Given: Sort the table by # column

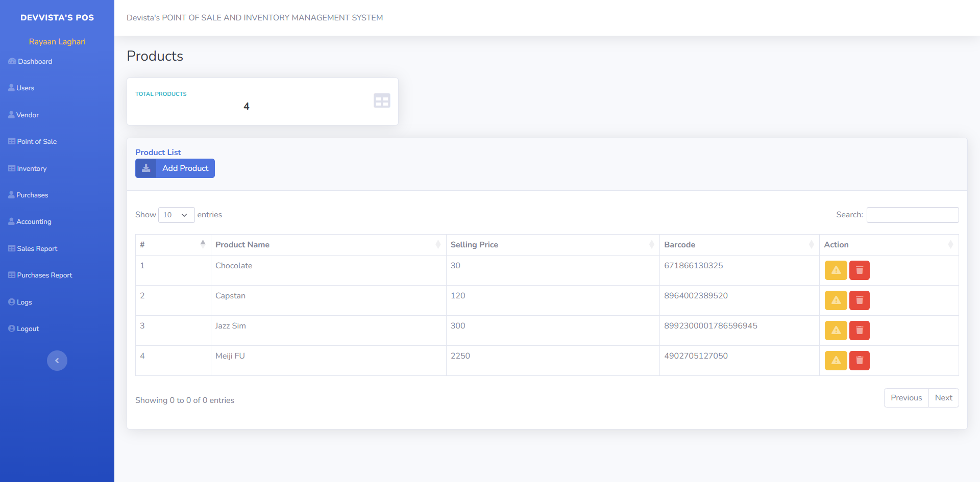Looking at the screenshot, I should [x=173, y=245].
